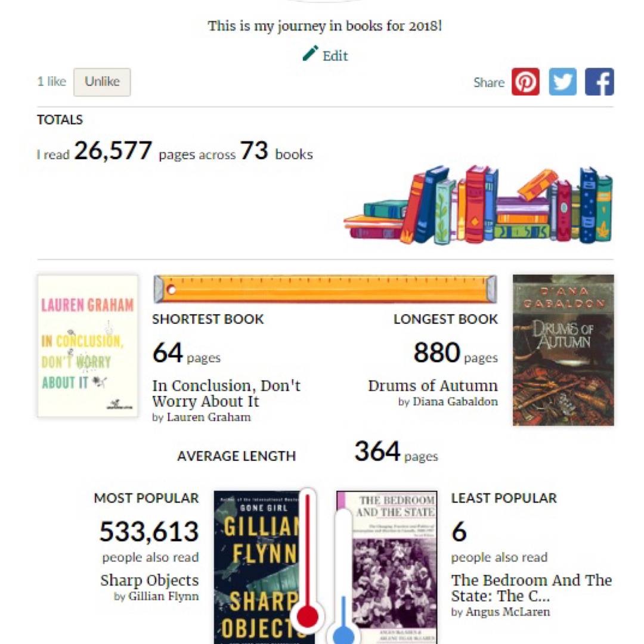Click the colorful bookshelf illustration
The height and width of the screenshot is (644, 644).
(478, 206)
